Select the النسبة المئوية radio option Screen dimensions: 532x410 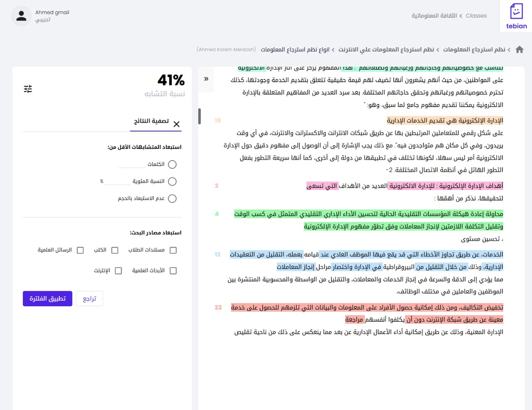[x=172, y=181]
